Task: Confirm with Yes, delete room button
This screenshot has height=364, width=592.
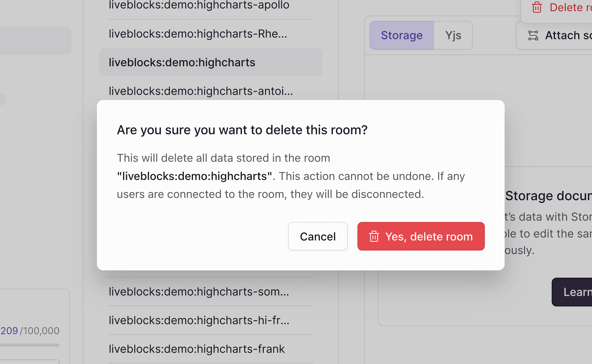Action: (421, 236)
